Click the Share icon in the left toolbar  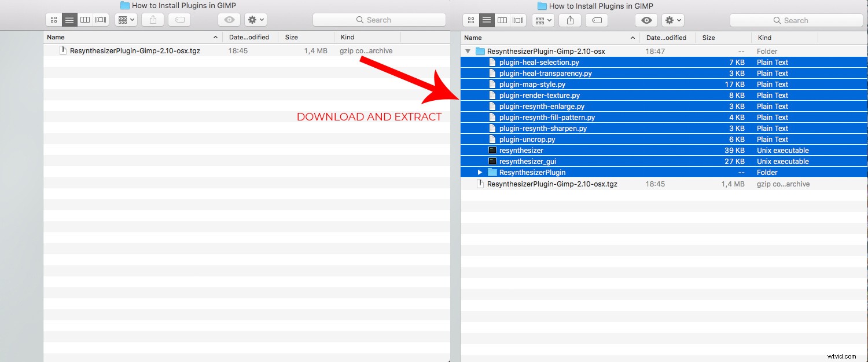[152, 19]
